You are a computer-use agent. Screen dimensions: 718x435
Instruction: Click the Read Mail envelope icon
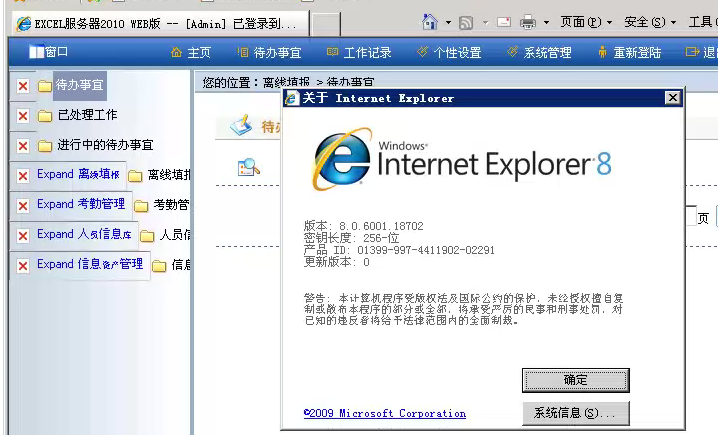(503, 22)
